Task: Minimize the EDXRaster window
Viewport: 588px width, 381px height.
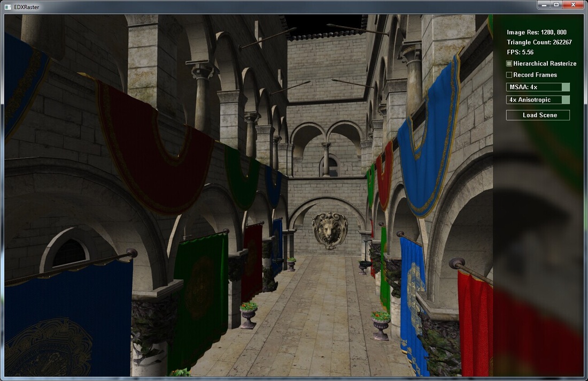Action: click(544, 4)
